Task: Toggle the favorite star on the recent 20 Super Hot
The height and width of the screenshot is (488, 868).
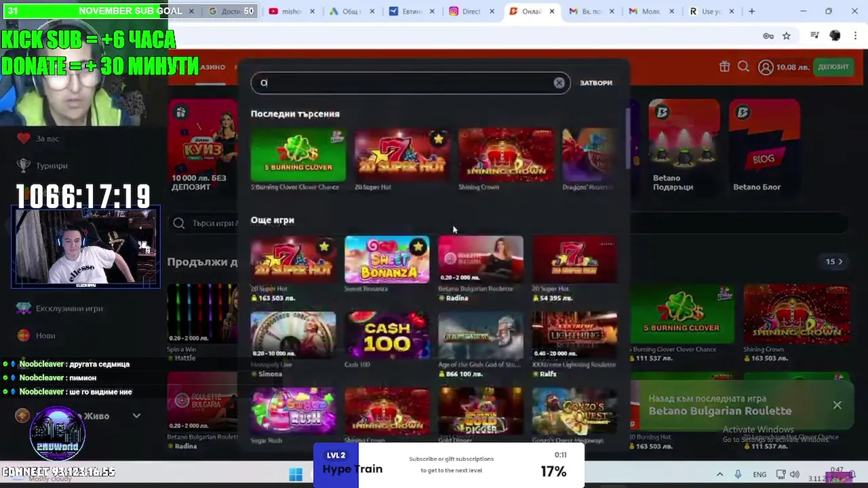Action: [x=438, y=140]
